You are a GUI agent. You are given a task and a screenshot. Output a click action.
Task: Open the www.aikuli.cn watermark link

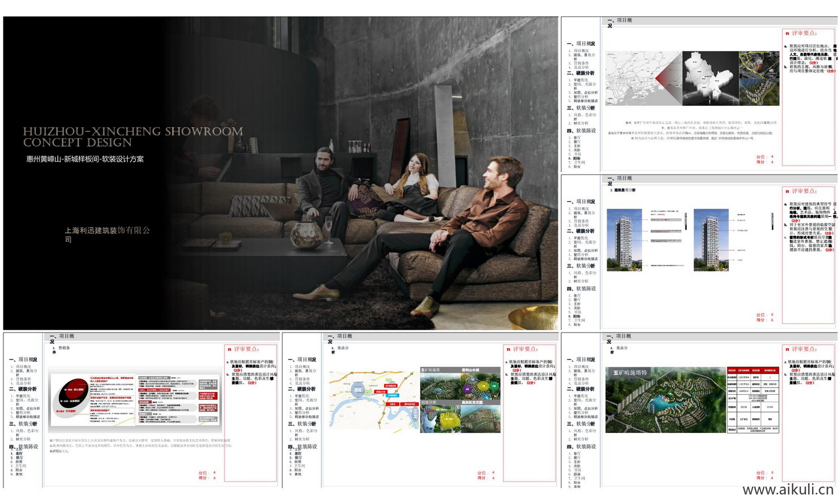pyautogui.click(x=787, y=489)
